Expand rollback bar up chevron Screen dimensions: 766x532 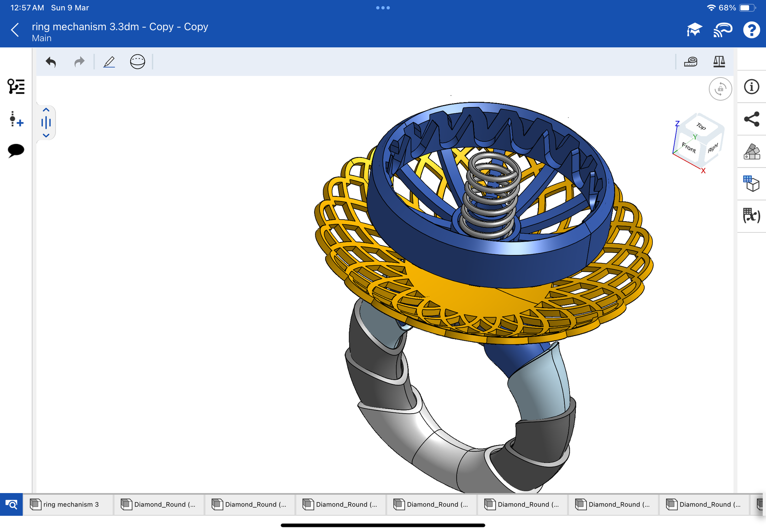pyautogui.click(x=46, y=110)
